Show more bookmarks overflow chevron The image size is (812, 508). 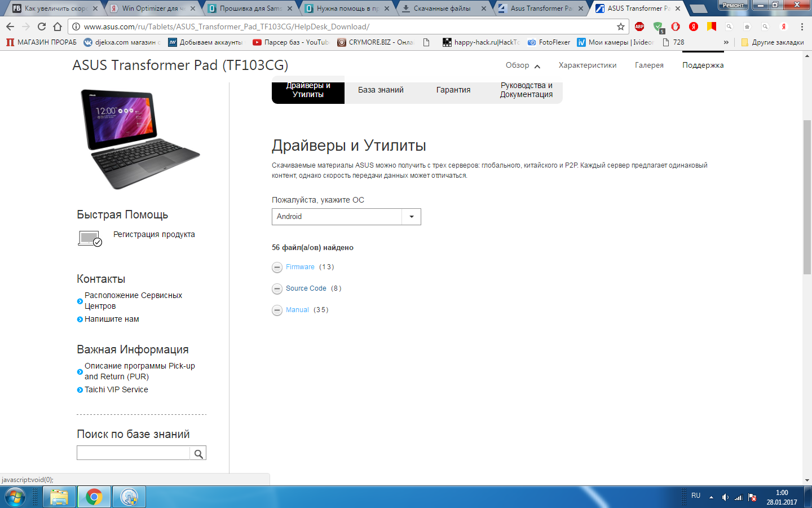click(x=726, y=42)
